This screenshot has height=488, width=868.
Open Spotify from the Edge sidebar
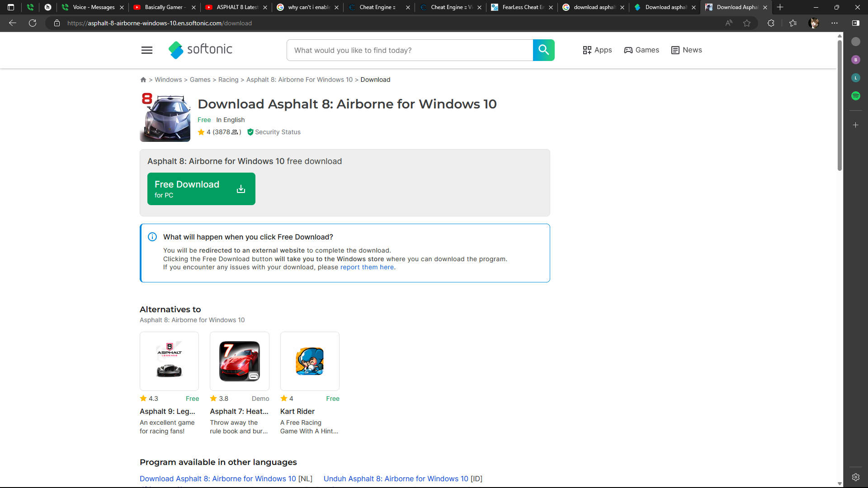[x=856, y=96]
